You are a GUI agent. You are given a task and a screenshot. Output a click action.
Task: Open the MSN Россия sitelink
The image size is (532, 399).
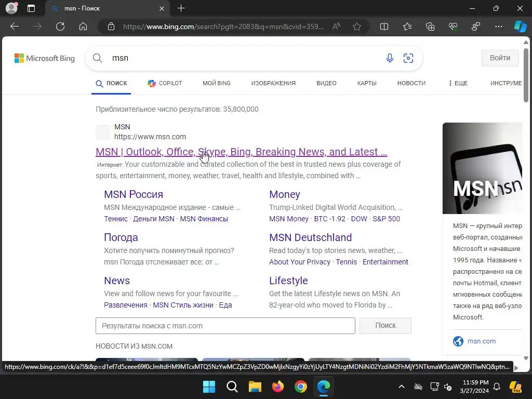click(x=134, y=194)
